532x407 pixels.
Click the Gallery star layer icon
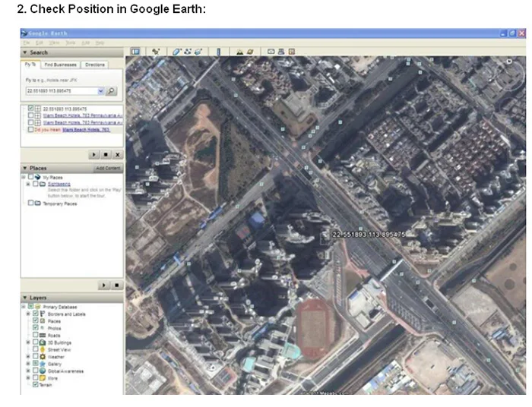(x=43, y=364)
